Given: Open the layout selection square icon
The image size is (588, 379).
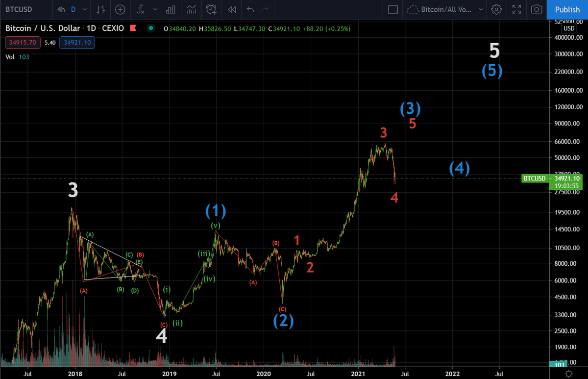Looking at the screenshot, I should click(392, 9).
